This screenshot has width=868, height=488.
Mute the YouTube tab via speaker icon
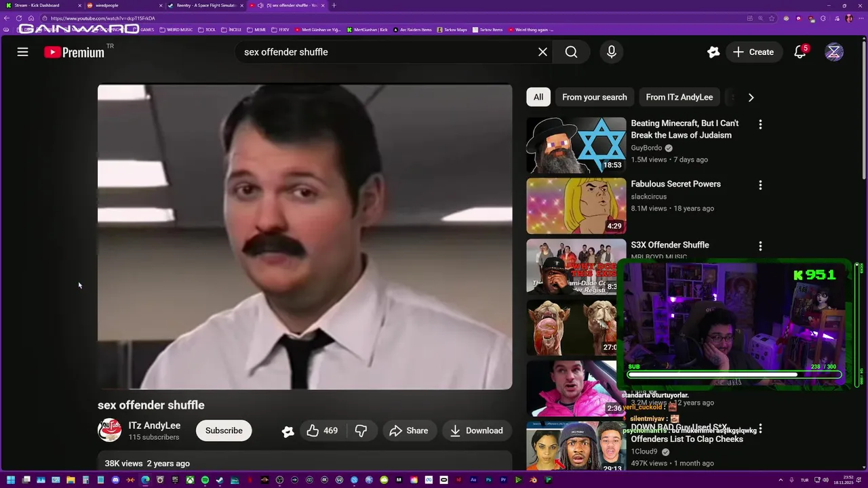[x=260, y=5]
